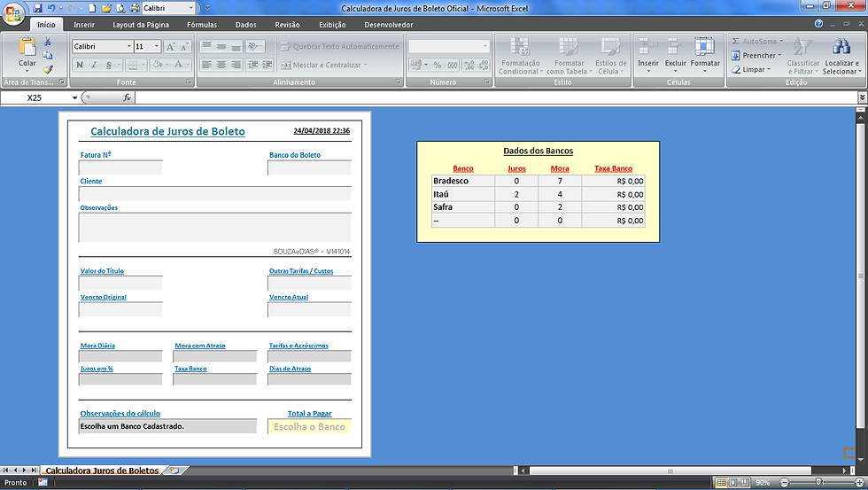Apply percent style format
Screen dimensions: 868x490
[438, 65]
